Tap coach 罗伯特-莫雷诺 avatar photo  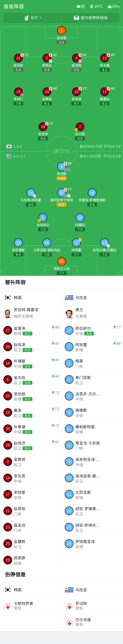8,314
